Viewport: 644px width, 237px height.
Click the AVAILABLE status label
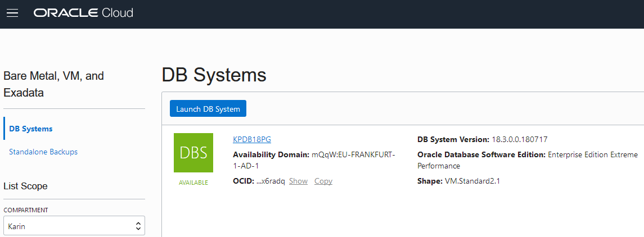[193, 183]
